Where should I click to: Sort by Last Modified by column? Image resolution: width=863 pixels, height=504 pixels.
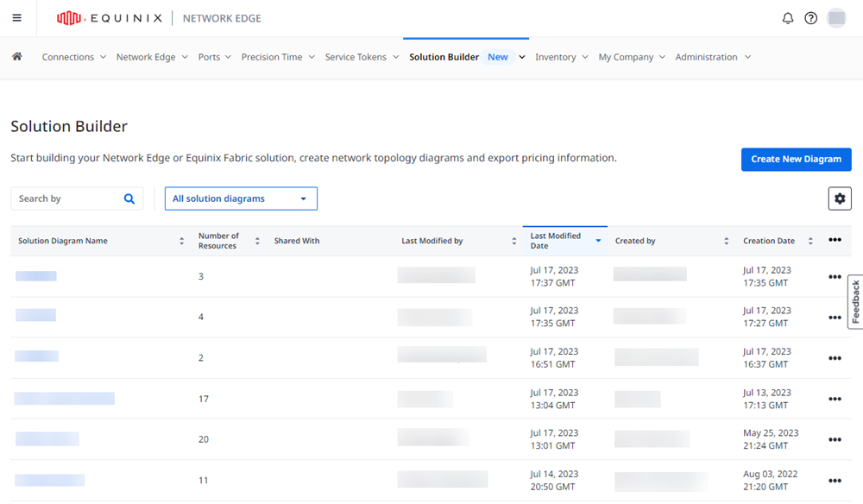click(x=514, y=241)
